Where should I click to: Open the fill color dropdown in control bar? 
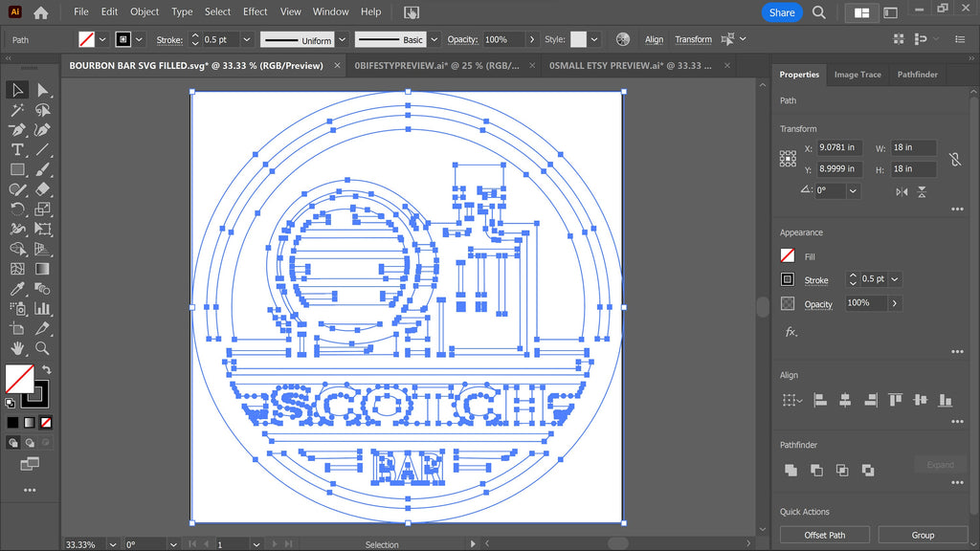[x=102, y=39]
